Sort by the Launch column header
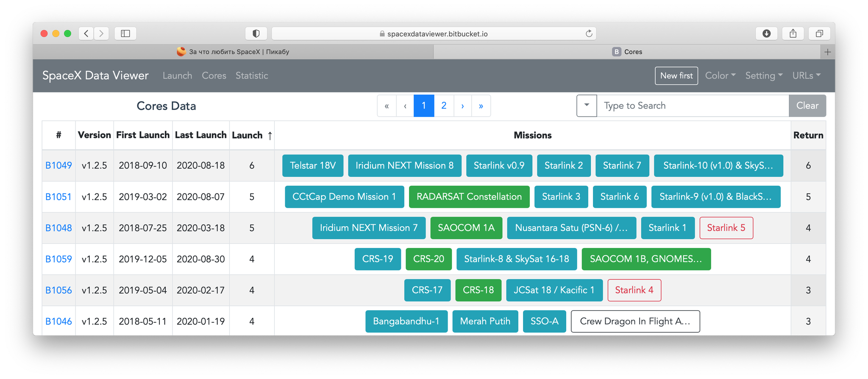Image resolution: width=868 pixels, height=379 pixels. [x=252, y=135]
